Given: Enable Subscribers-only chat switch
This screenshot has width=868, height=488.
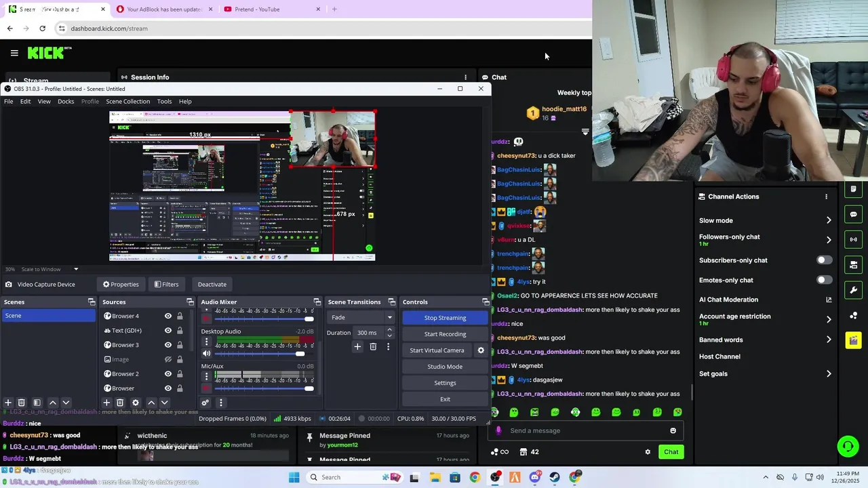Looking at the screenshot, I should [x=824, y=260].
